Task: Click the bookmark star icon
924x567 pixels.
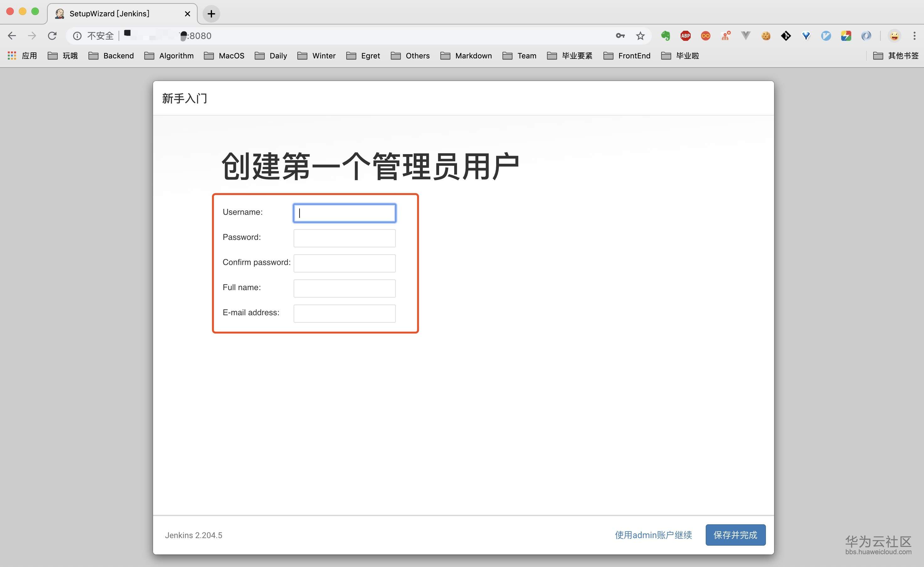Action: pyautogui.click(x=640, y=36)
